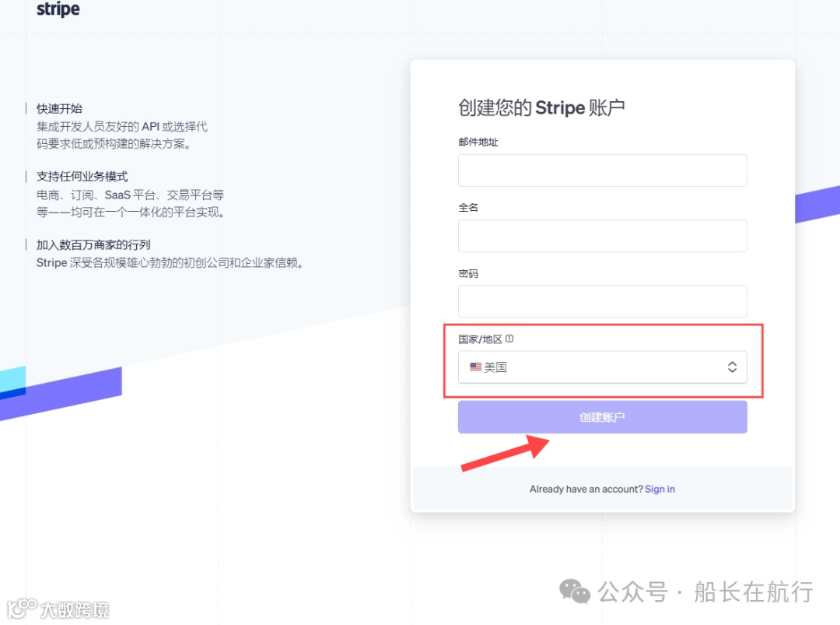This screenshot has width=840, height=625.
Task: Click the 创建您的 Stripe 账户 title
Action: pyautogui.click(x=541, y=107)
